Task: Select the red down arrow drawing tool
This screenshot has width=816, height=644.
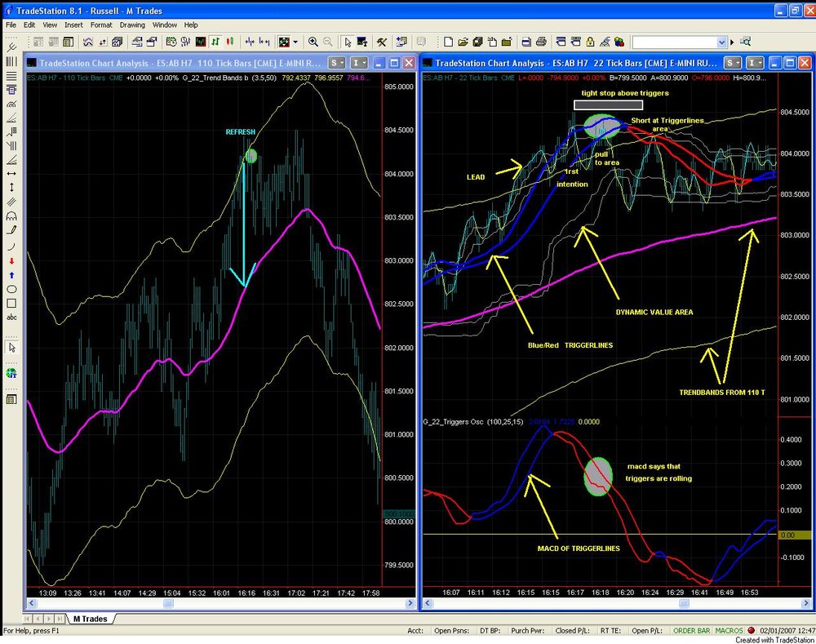Action: (x=11, y=261)
